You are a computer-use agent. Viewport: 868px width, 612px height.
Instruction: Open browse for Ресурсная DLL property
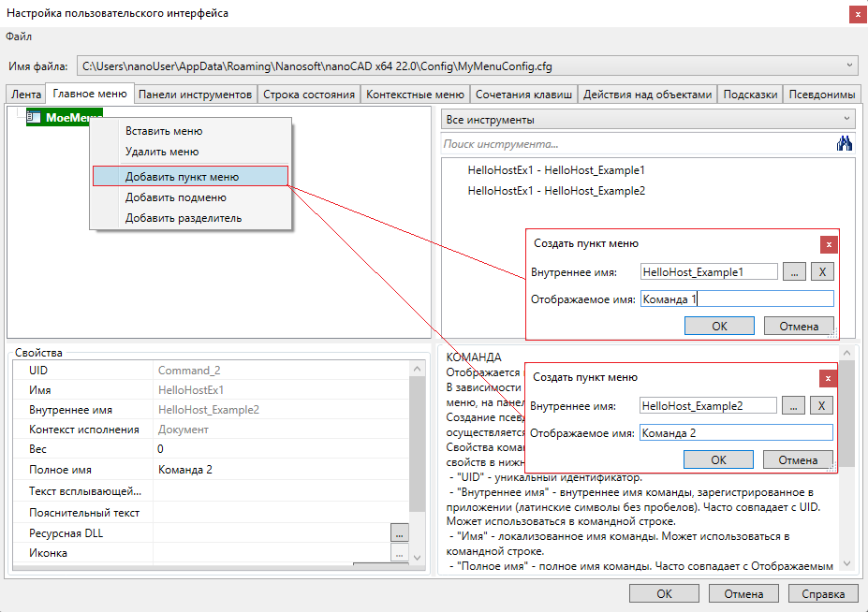400,532
